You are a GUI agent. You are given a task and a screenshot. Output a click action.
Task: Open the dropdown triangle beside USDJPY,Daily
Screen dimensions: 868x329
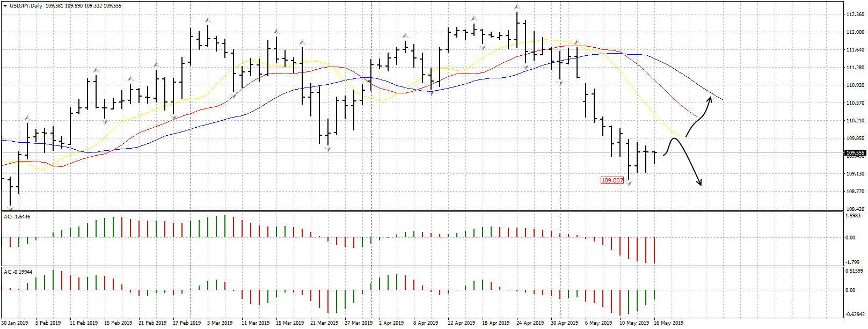click(5, 6)
